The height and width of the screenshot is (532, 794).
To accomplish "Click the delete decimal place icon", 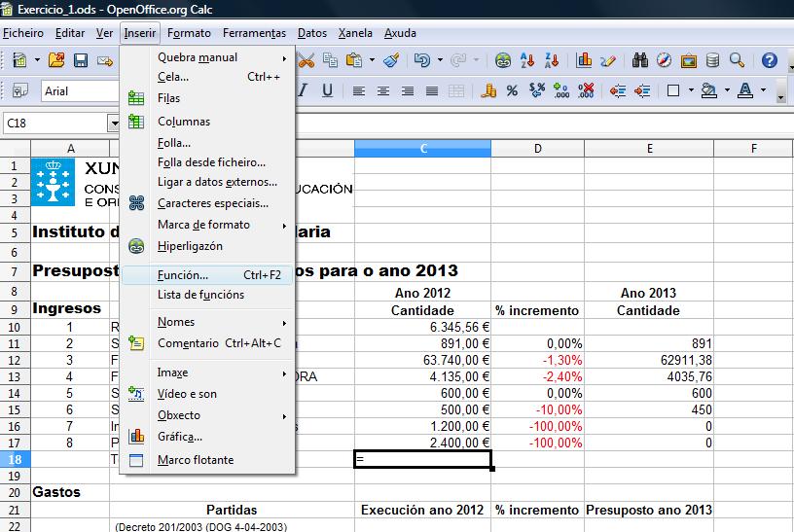I will 586,91.
